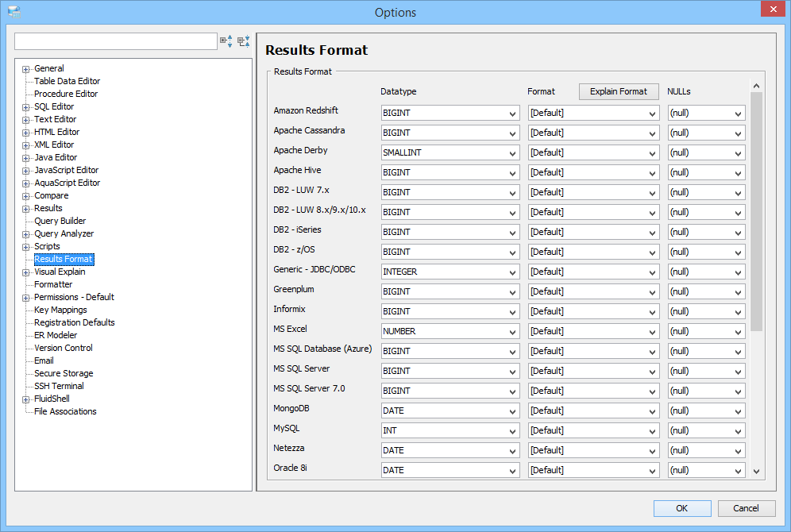Expand the FluidShell node
The height and width of the screenshot is (532, 791).
click(25, 400)
